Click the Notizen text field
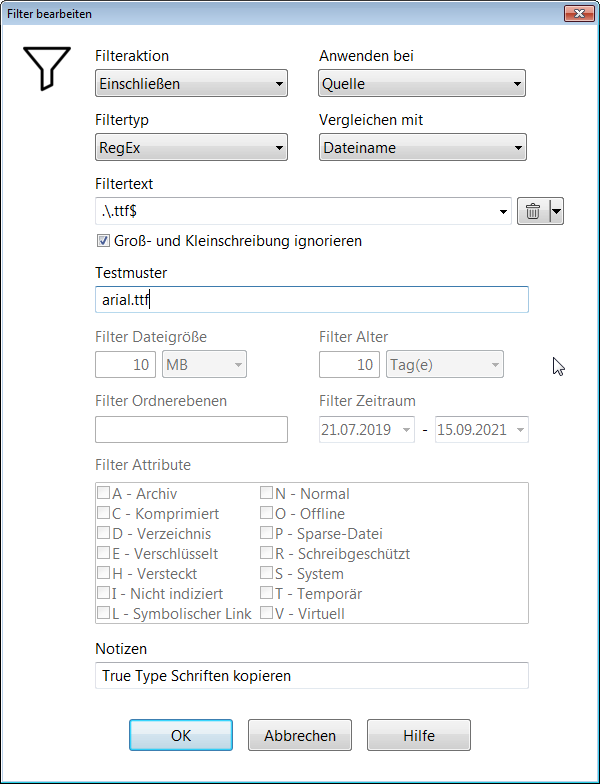This screenshot has width=600, height=784. pos(310,676)
